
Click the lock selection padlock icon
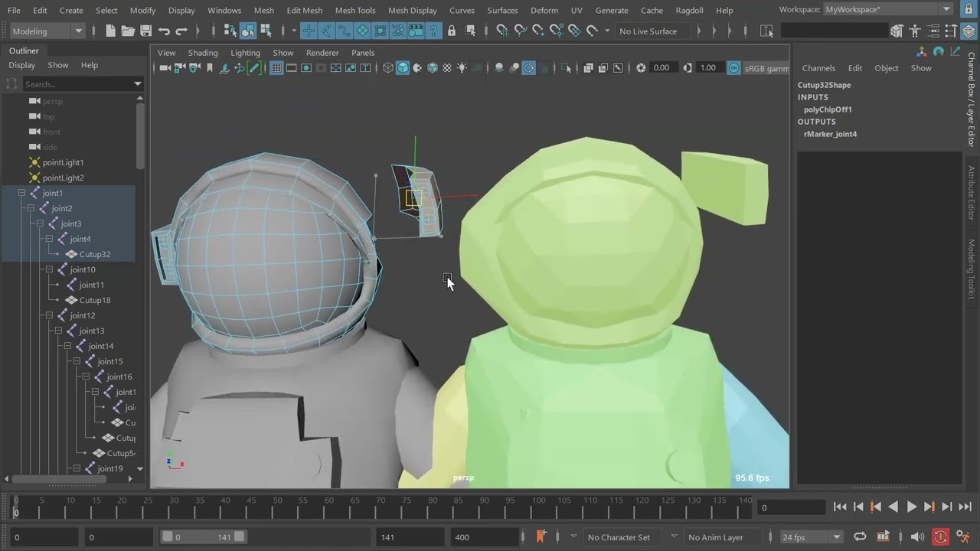click(x=452, y=31)
